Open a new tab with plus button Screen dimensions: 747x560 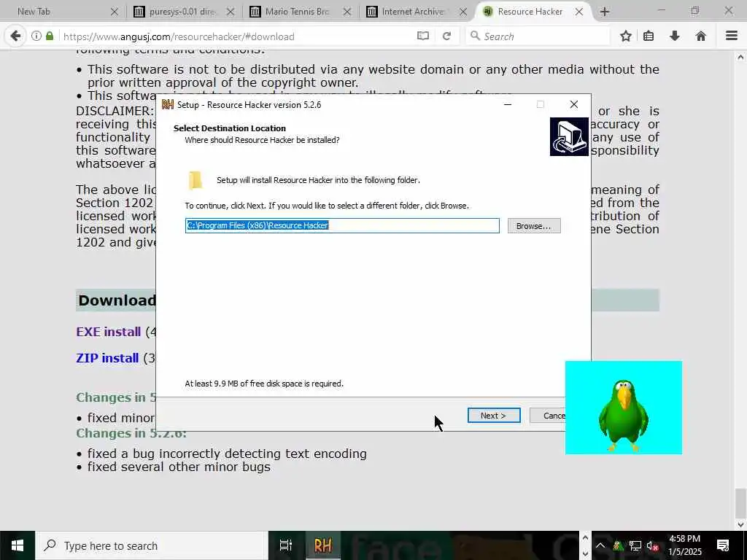click(605, 12)
